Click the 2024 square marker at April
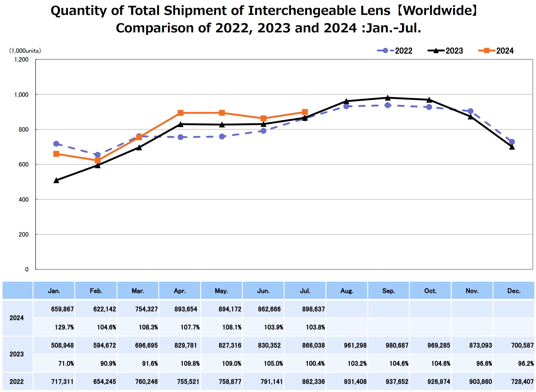This screenshot has height=392, width=536. [181, 113]
